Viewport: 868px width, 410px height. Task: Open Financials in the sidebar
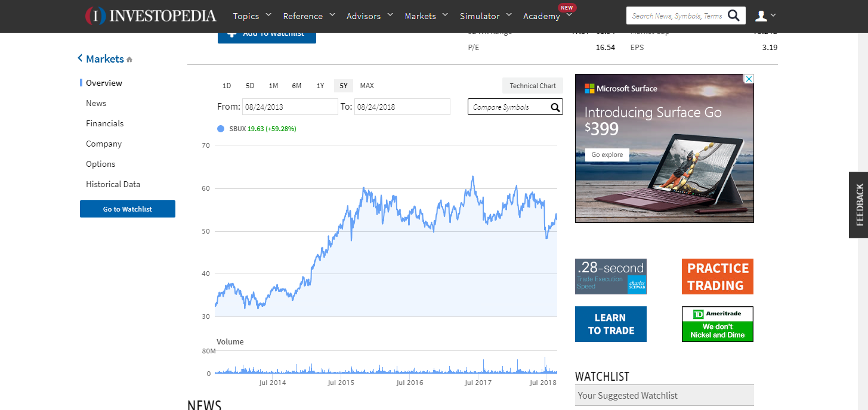105,123
